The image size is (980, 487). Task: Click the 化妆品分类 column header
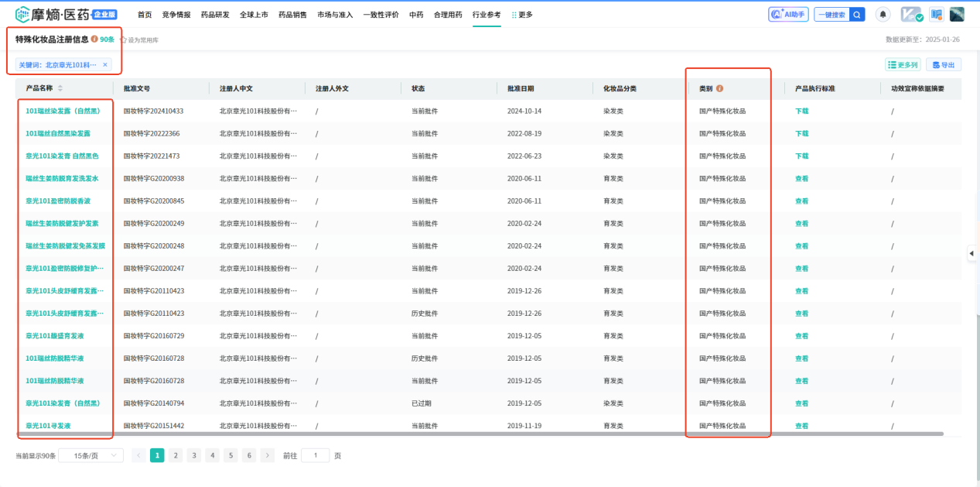620,88
